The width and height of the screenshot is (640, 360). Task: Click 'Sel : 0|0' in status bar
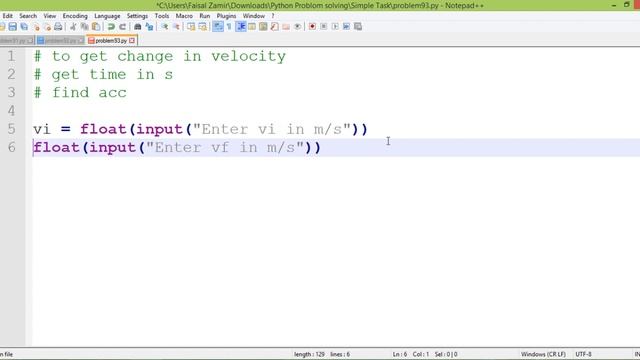click(x=446, y=354)
